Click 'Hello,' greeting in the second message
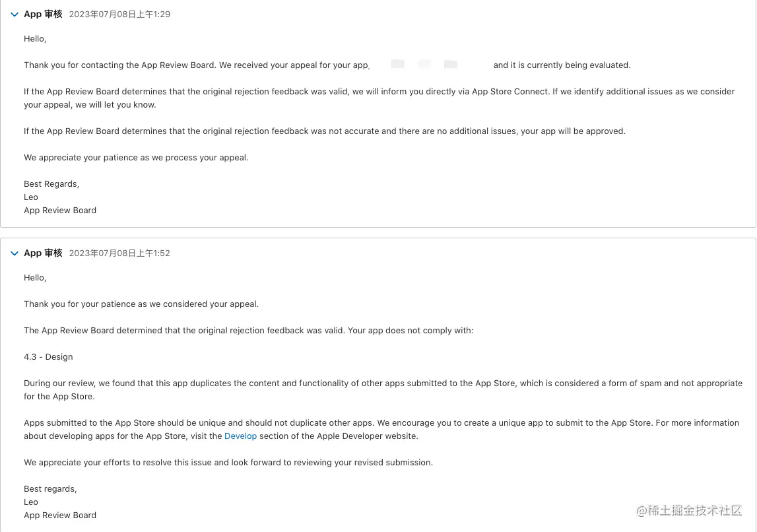 35,278
